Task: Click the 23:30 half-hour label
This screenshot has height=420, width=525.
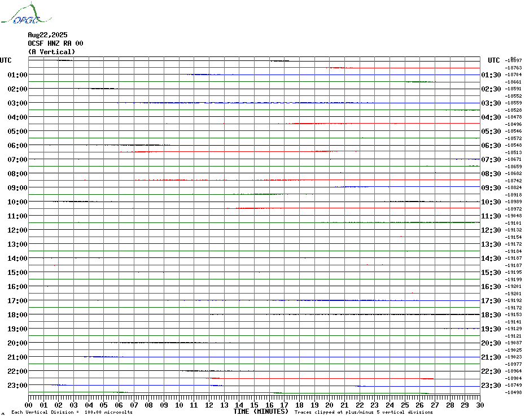Action: [491, 386]
